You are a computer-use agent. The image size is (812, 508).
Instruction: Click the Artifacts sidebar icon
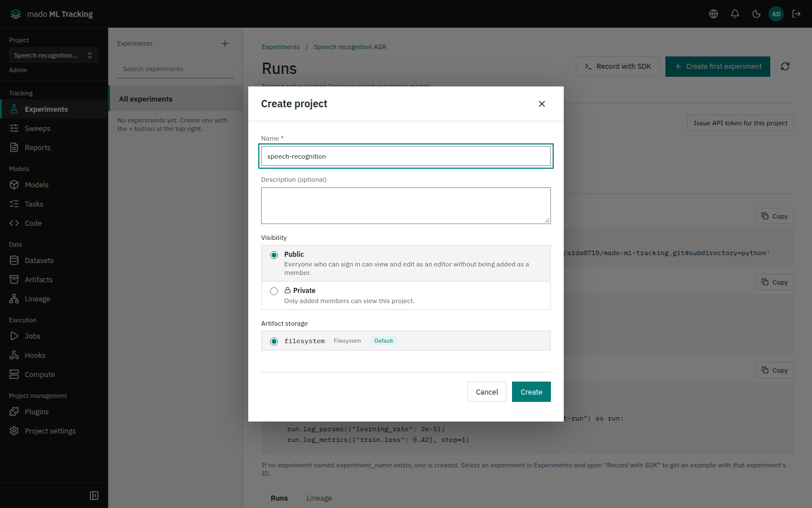(x=14, y=279)
